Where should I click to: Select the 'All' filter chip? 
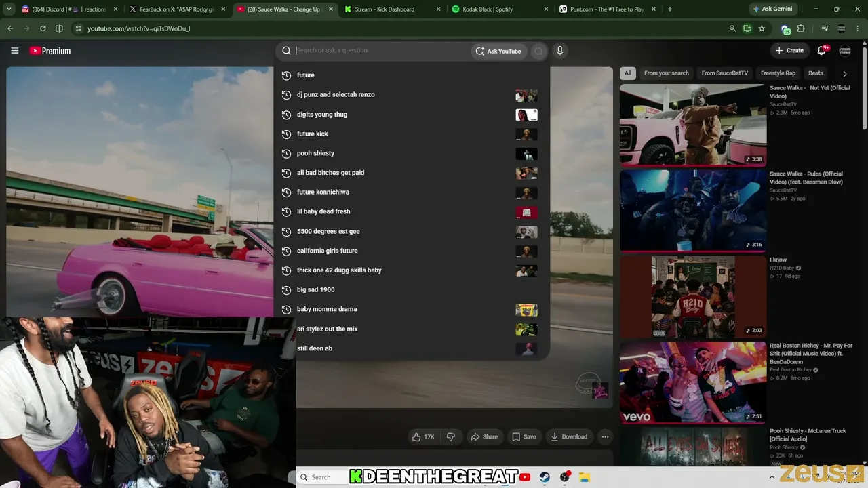628,73
